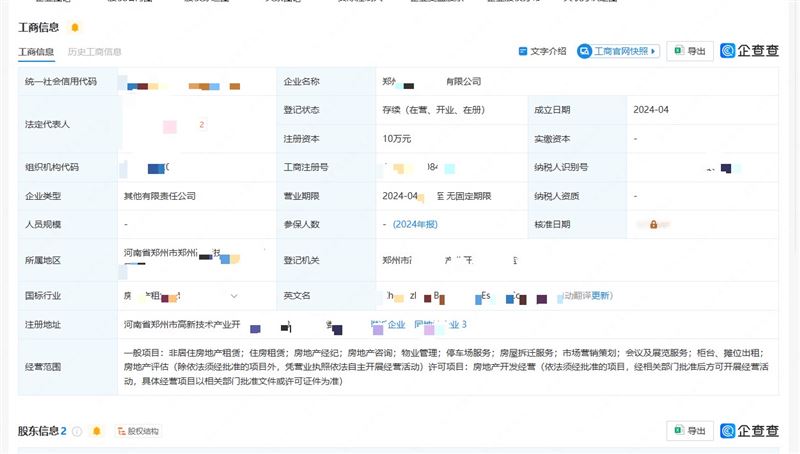Click the Excel icon in 工商信息 导出 button

pyautogui.click(x=679, y=51)
